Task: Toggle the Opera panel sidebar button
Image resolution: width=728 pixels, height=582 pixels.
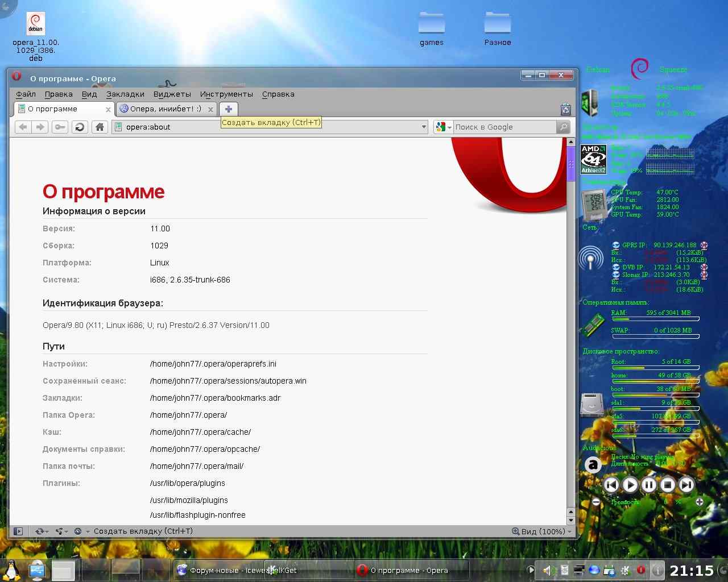Action: coord(18,531)
